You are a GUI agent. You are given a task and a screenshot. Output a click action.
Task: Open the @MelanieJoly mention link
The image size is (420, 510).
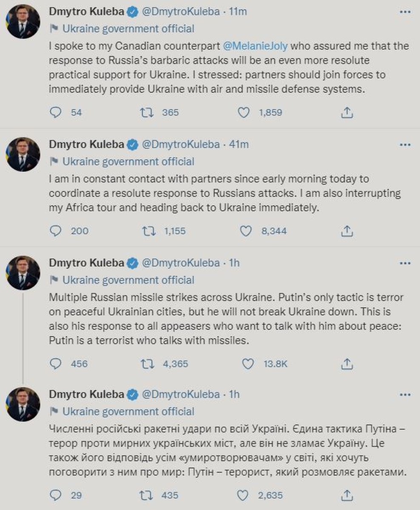[255, 45]
